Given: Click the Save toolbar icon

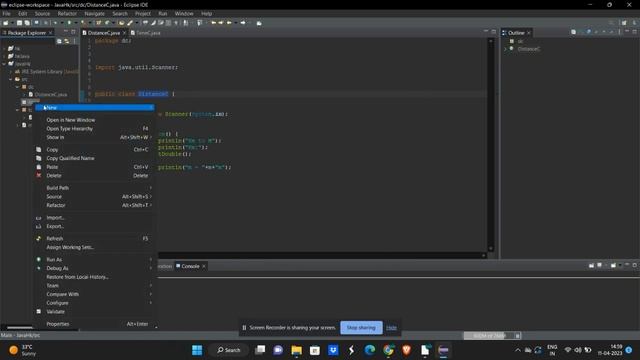Looking at the screenshot, I should (x=19, y=23).
